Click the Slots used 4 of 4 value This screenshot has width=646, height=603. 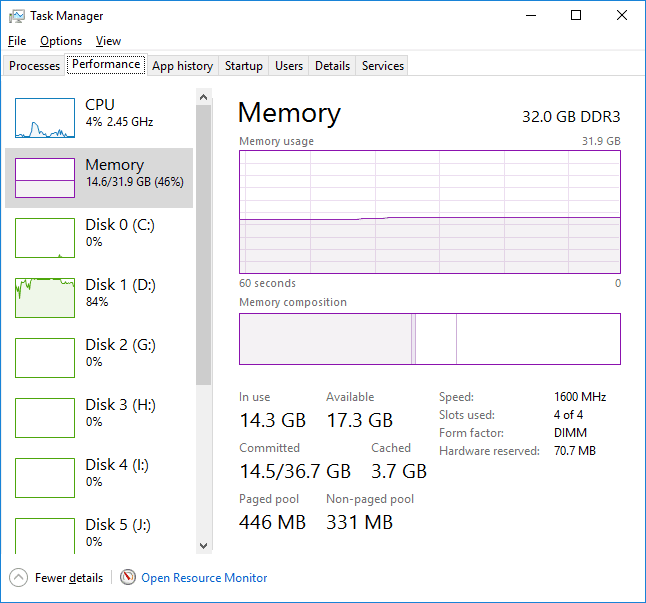568,415
